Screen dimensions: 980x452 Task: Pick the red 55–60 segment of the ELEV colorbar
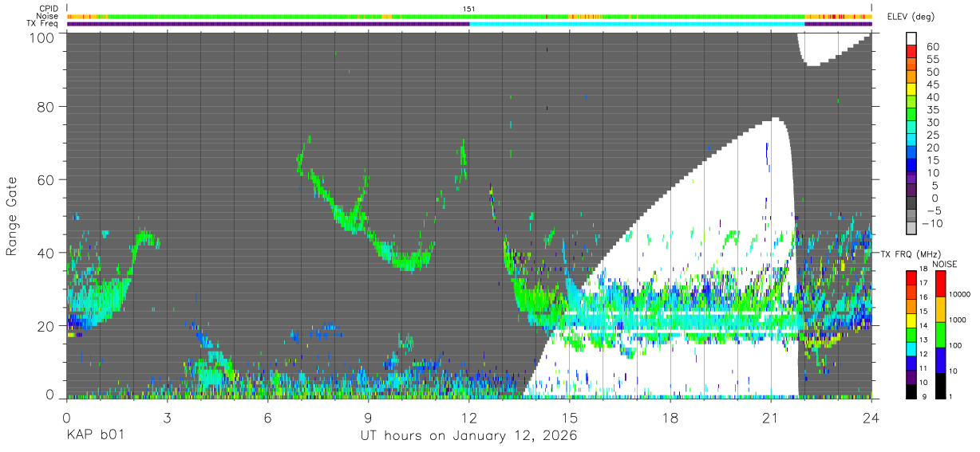[x=912, y=53]
